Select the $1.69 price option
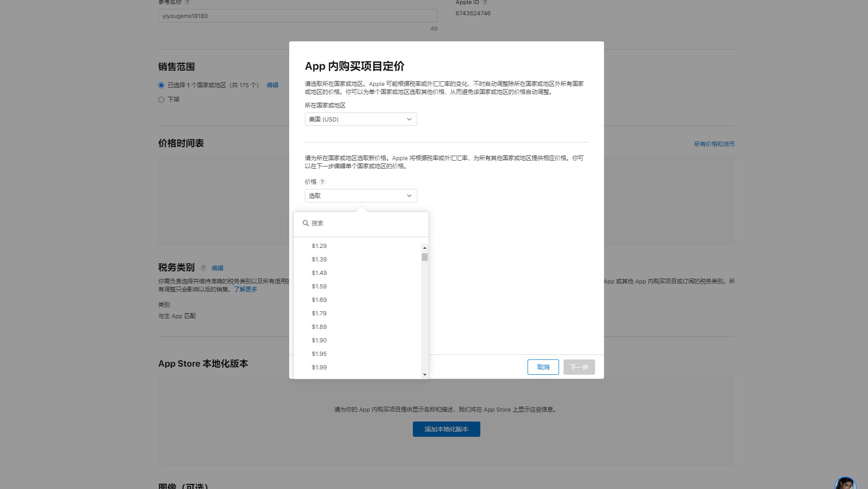 click(x=319, y=300)
